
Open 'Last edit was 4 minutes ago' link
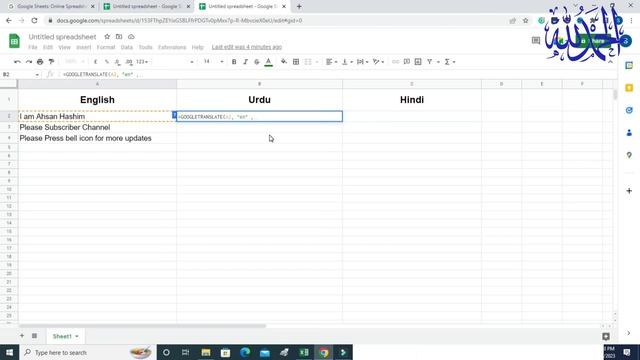point(247,47)
